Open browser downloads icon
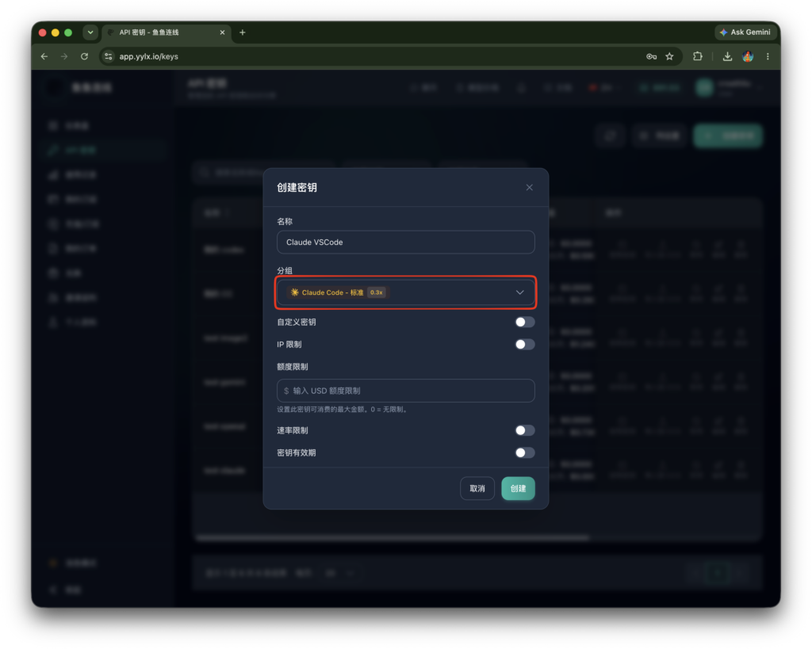The width and height of the screenshot is (812, 649). click(727, 56)
